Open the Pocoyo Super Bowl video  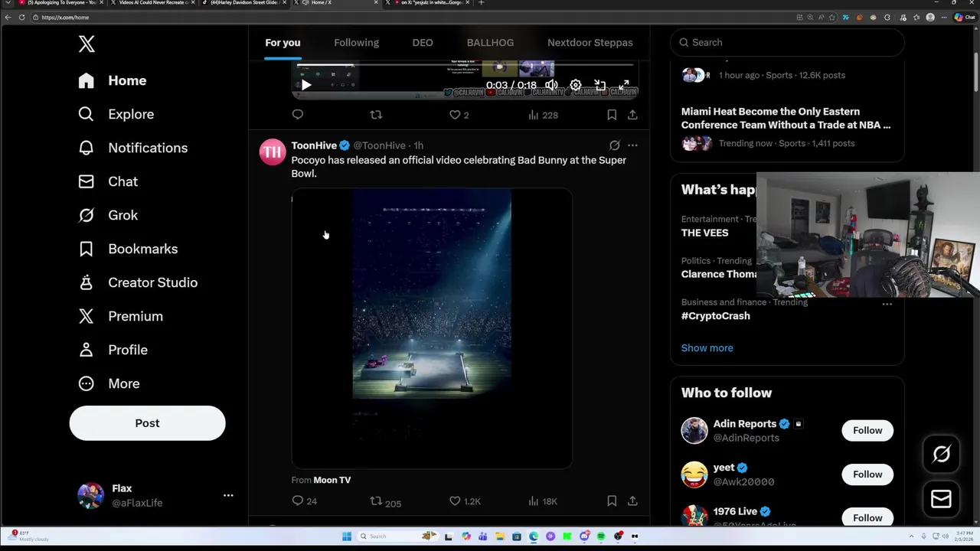tap(432, 328)
